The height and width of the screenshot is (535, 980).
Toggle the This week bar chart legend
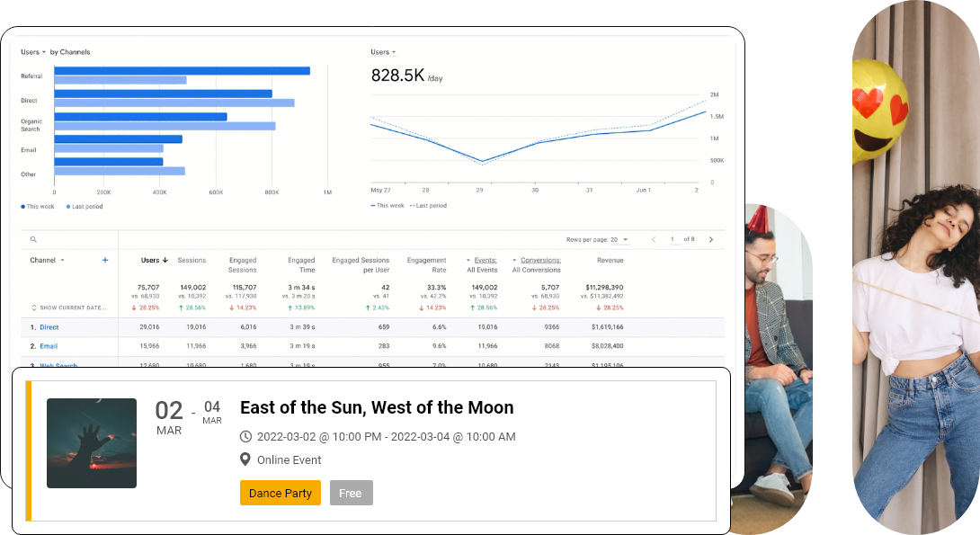point(36,206)
